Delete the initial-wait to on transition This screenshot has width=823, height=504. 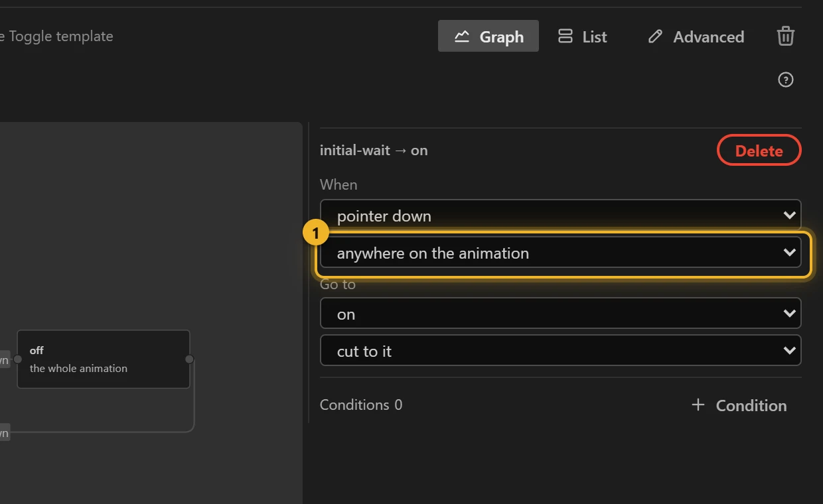(x=759, y=151)
